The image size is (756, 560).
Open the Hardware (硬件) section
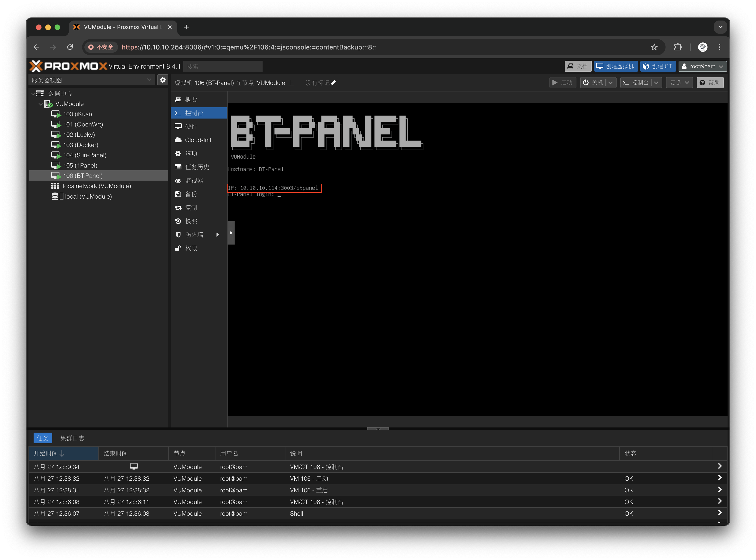[x=191, y=126]
